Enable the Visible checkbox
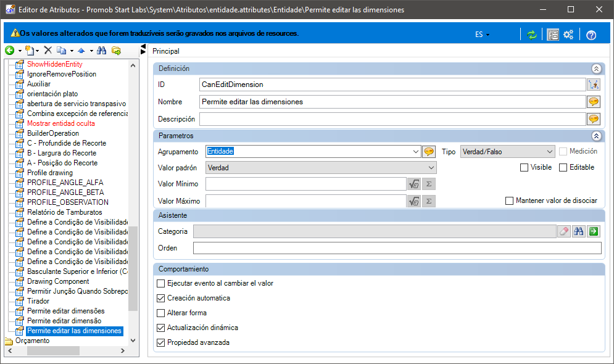 [x=524, y=168]
